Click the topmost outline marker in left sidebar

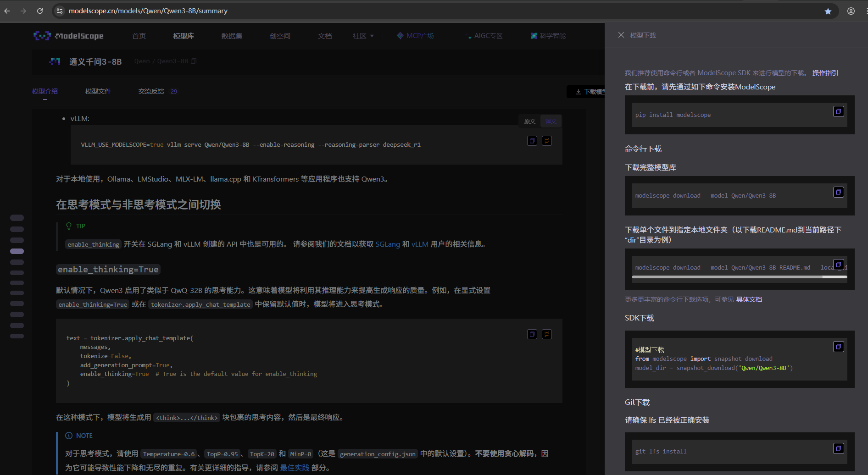[17, 218]
